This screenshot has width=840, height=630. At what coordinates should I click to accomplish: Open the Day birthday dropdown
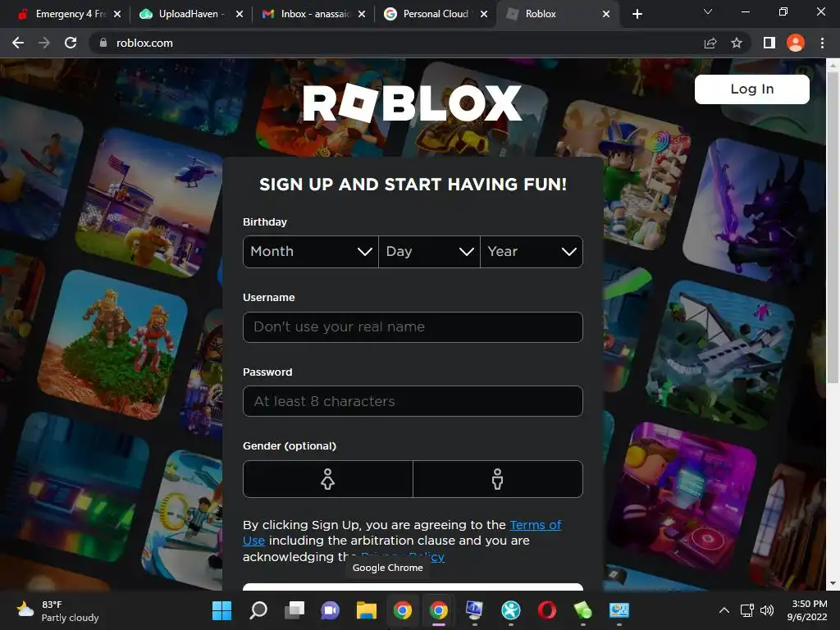pos(429,252)
